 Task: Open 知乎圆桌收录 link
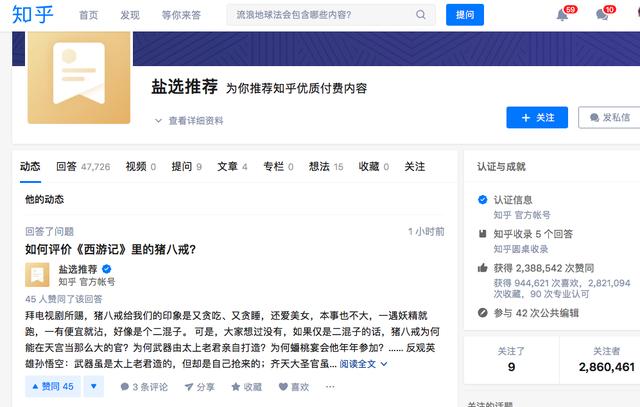point(520,249)
